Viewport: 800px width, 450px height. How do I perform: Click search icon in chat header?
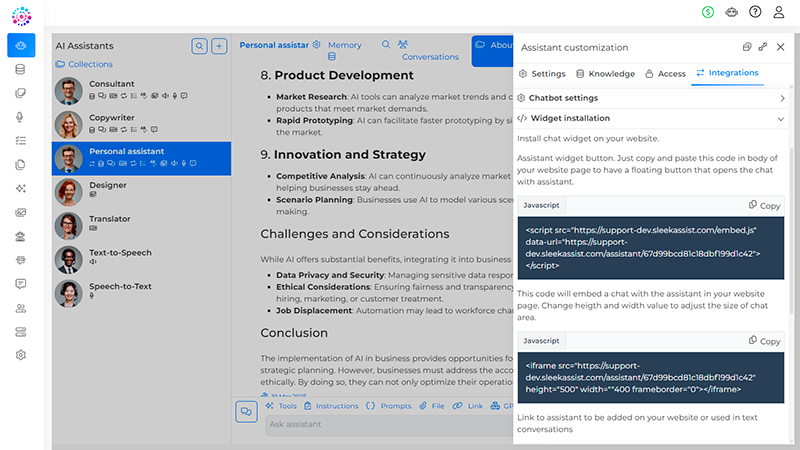tap(386, 44)
